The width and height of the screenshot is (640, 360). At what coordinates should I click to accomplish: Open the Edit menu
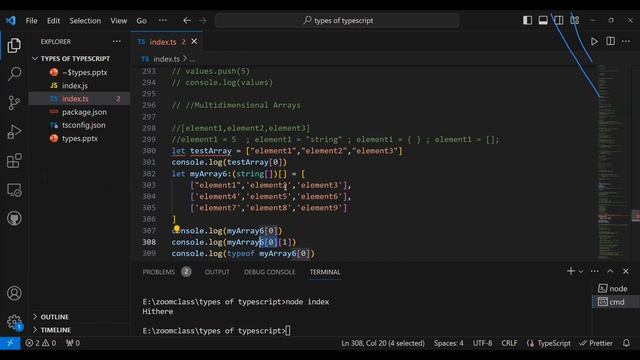tap(53, 20)
